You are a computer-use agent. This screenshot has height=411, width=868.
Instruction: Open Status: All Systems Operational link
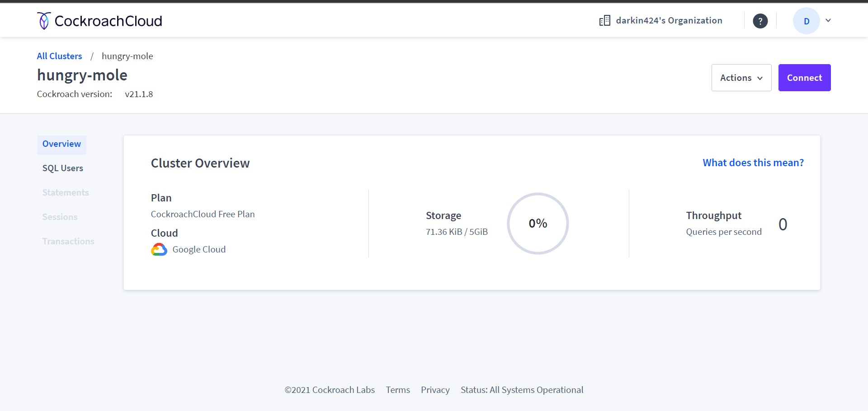coord(522,390)
